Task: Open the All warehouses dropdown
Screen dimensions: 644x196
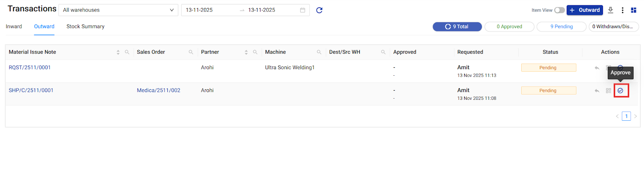Action: pyautogui.click(x=118, y=10)
